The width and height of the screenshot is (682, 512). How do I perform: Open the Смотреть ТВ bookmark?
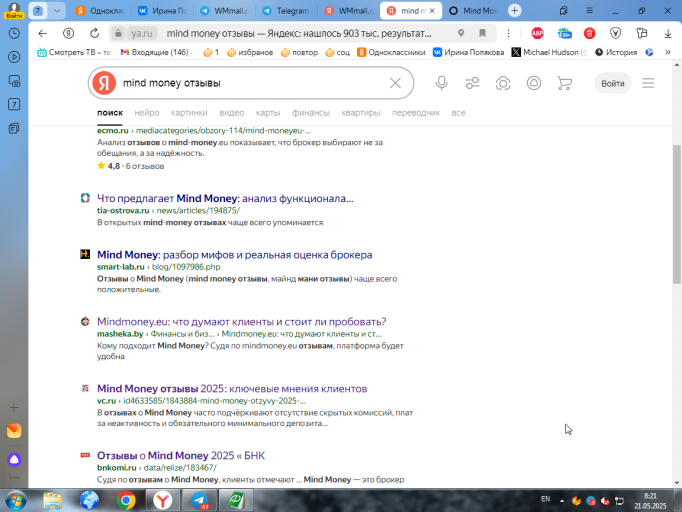[x=74, y=52]
